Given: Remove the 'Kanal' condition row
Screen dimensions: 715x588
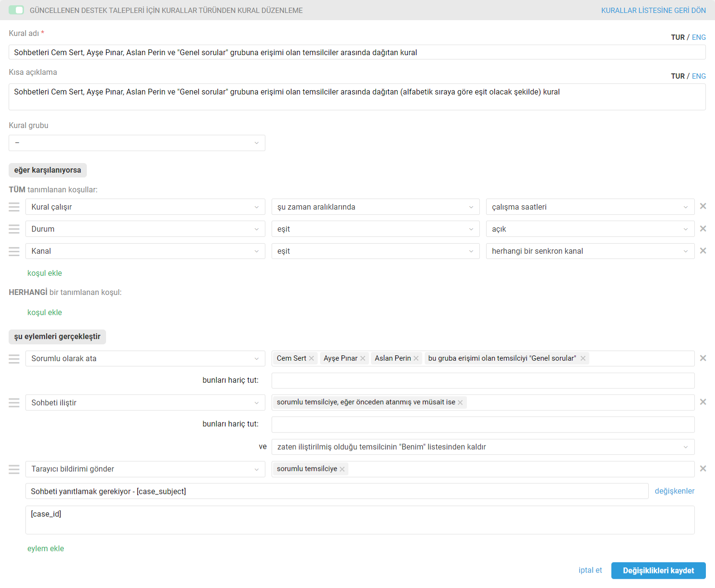Looking at the screenshot, I should [703, 251].
